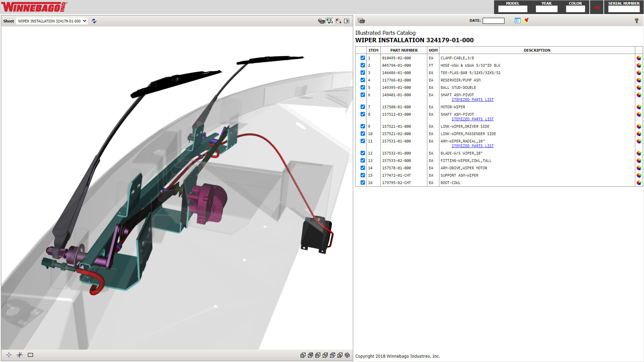Print the parts list
Viewport: 644px width, 362px height.
click(x=361, y=21)
